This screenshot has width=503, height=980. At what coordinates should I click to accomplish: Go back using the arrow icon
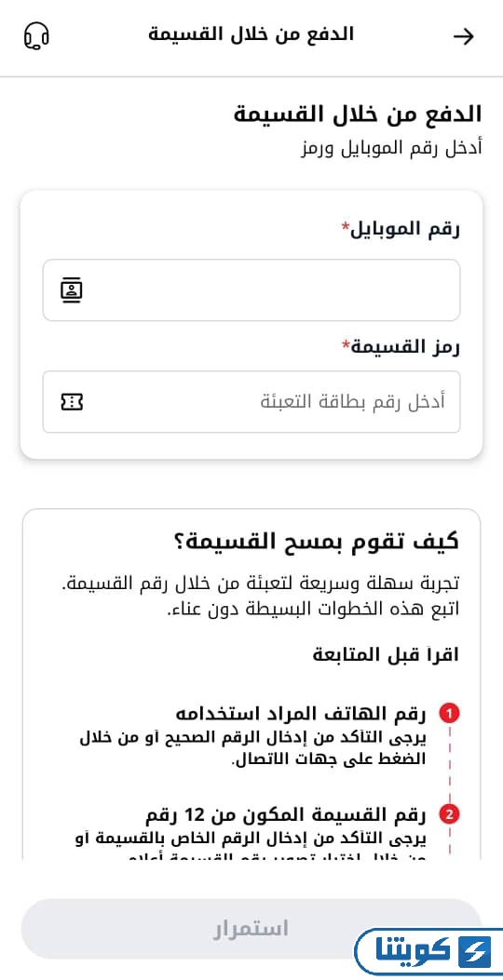pyautogui.click(x=464, y=37)
